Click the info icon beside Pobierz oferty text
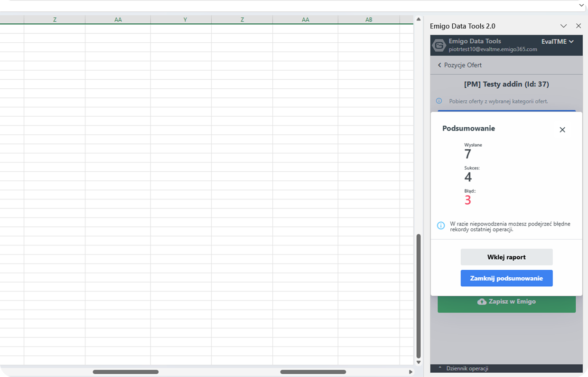Screen dimensions: 588x377 [439, 101]
